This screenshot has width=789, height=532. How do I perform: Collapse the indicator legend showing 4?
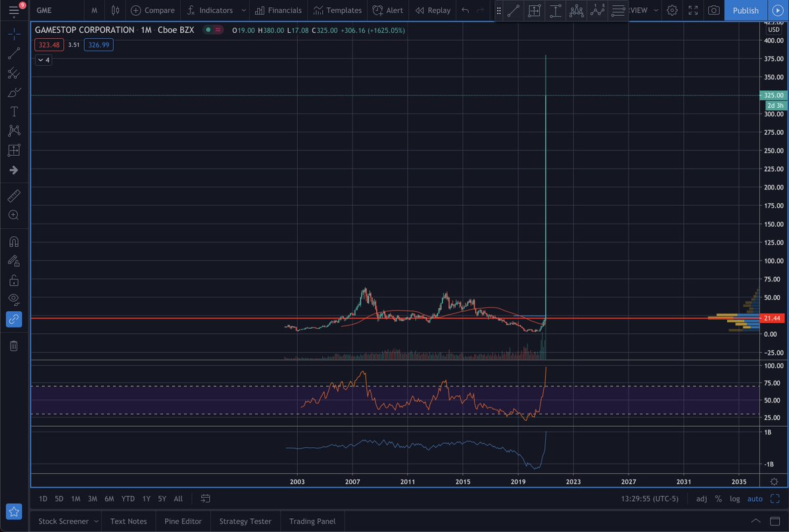pyautogui.click(x=43, y=60)
